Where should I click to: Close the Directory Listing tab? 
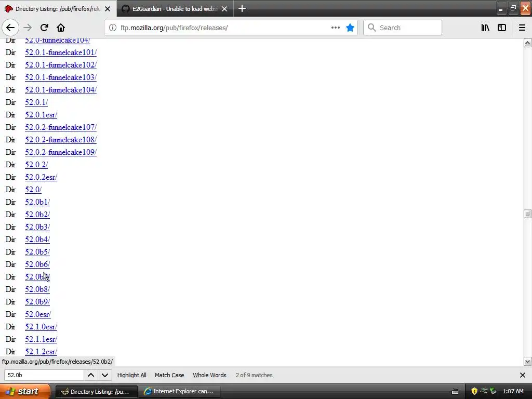click(x=108, y=9)
